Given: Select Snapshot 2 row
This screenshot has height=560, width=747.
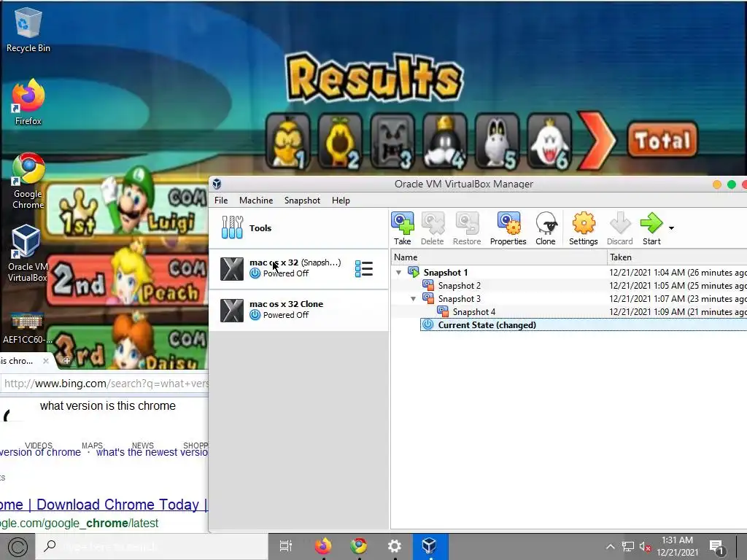Looking at the screenshot, I should (x=569, y=286).
